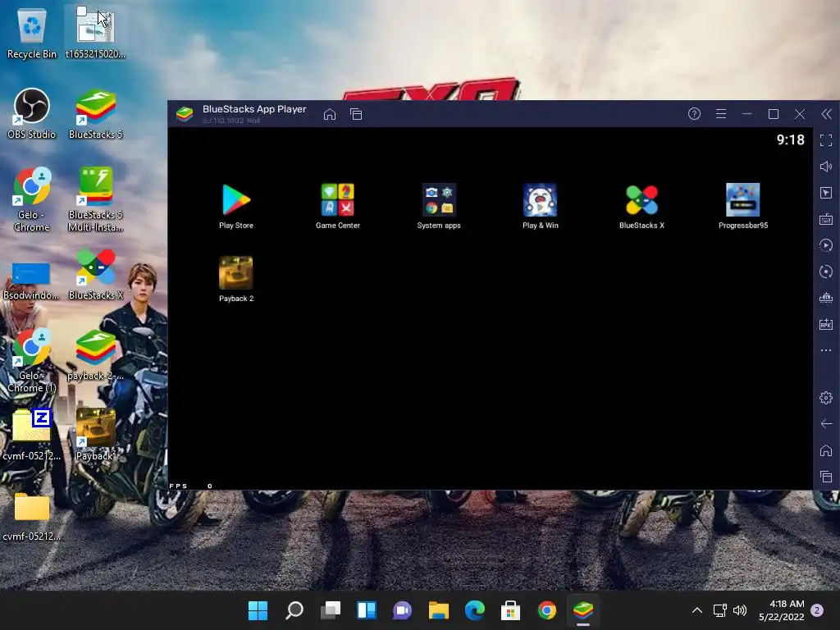Open the network and sound tray icons
The image size is (840, 630).
729,610
